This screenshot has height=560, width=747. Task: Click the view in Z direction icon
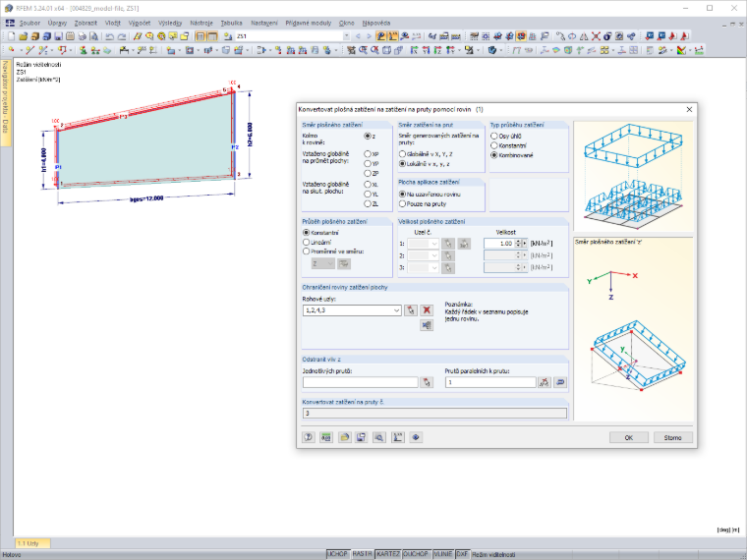437,50
